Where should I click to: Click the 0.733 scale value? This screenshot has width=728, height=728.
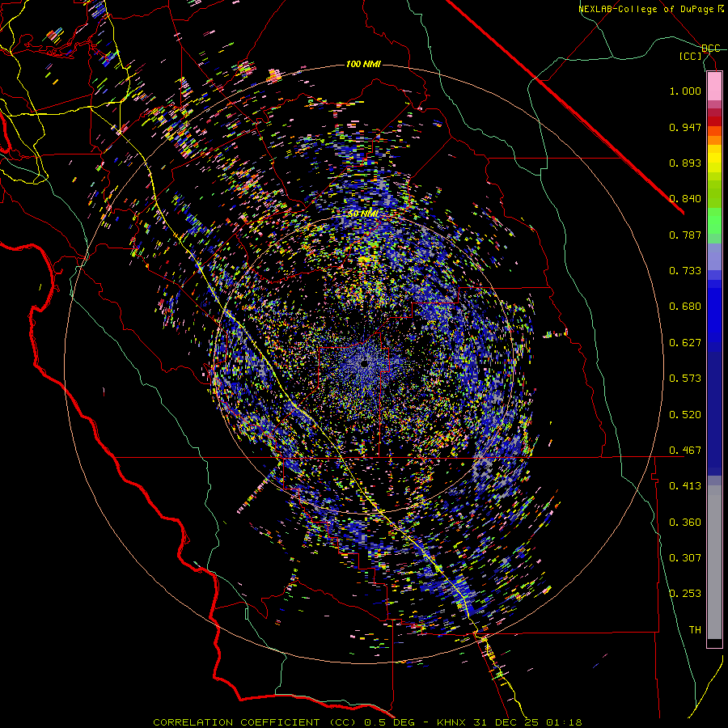685,271
